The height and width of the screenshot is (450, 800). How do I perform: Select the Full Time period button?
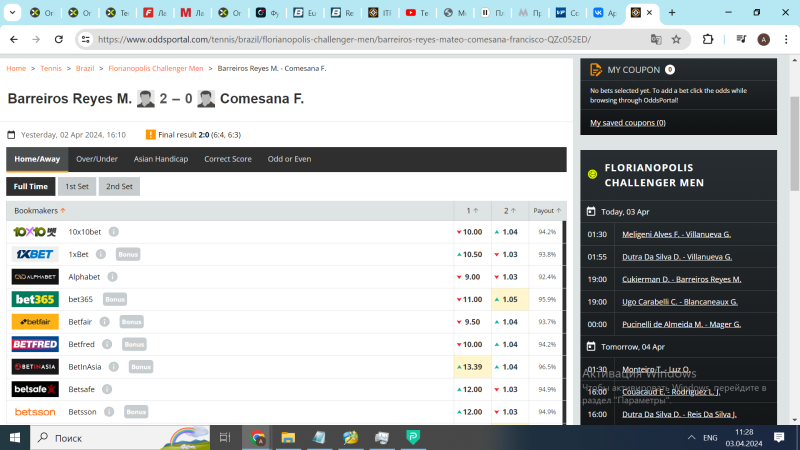tap(30, 186)
